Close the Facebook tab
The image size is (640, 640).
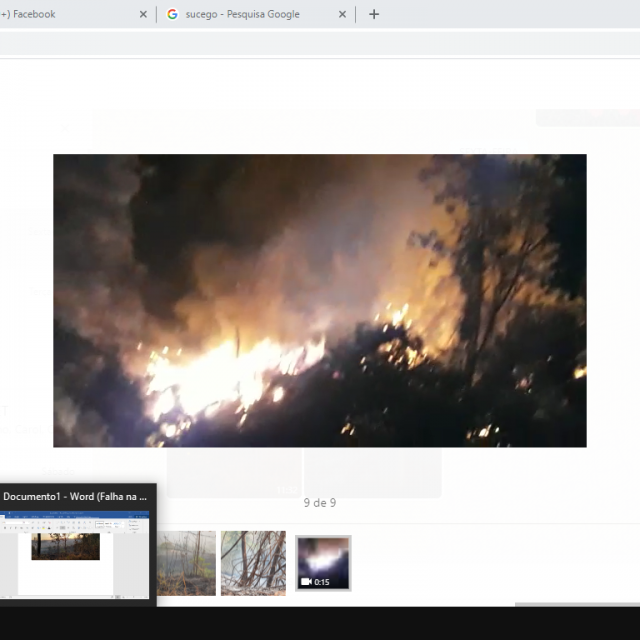point(143,14)
